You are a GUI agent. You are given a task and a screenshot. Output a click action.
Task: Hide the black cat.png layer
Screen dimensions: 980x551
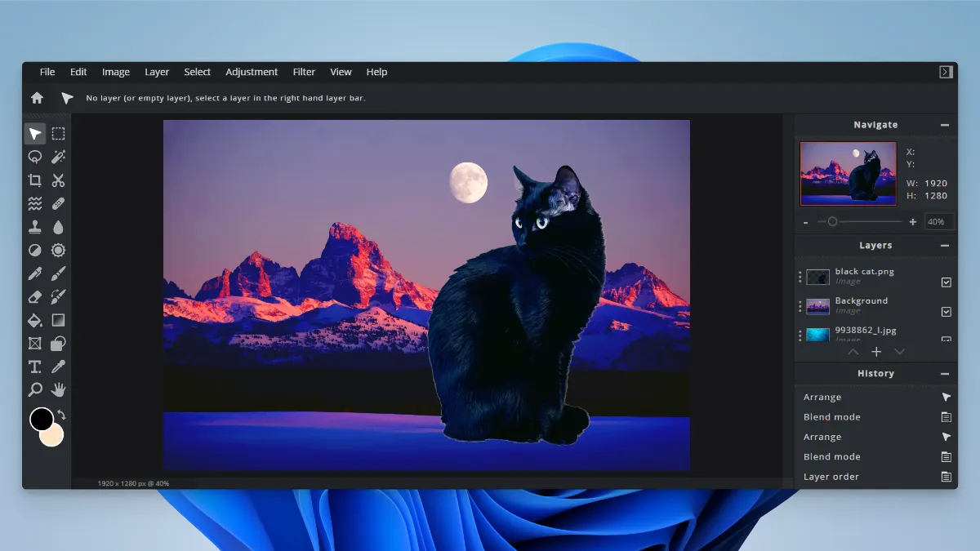tap(946, 282)
